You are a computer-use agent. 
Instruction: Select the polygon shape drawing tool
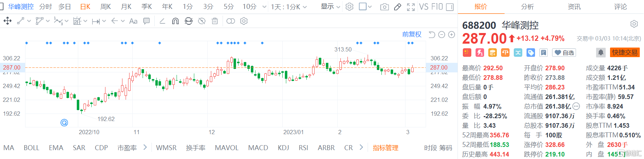(40, 21)
